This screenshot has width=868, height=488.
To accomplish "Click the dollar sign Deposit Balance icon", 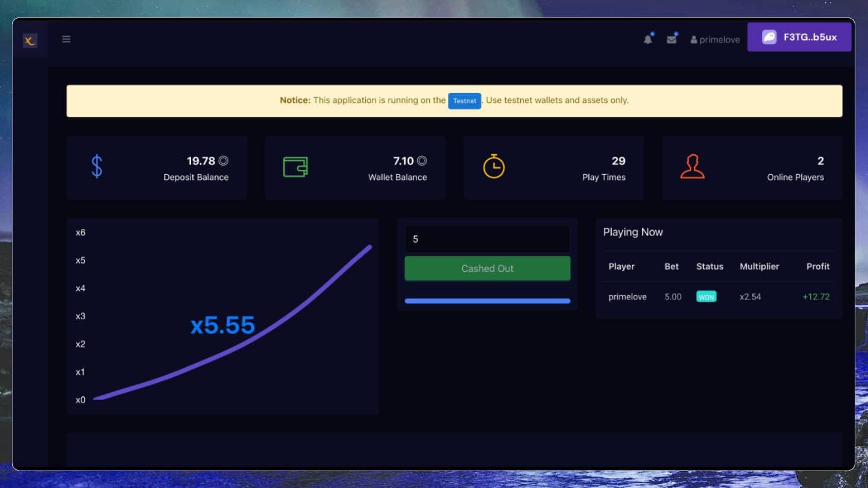I will click(97, 167).
